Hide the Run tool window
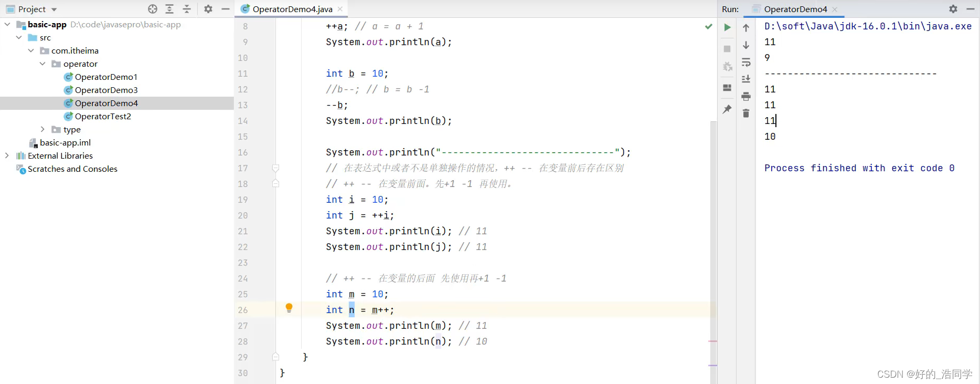 971,9
